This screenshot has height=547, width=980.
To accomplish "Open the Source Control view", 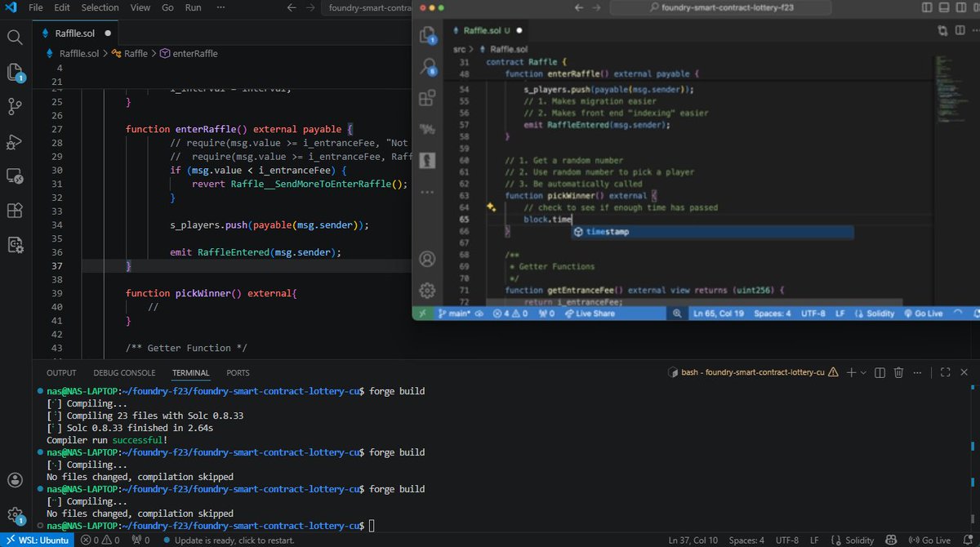I will [x=13, y=106].
